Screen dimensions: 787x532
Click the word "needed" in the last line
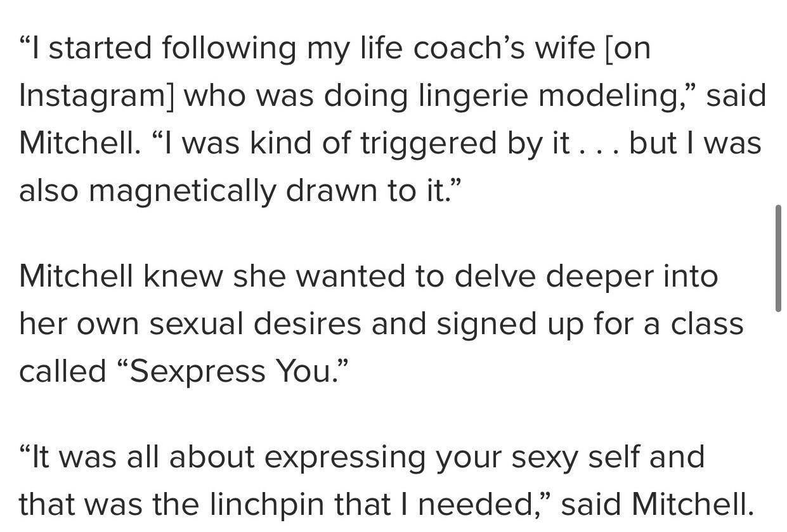[x=479, y=505]
